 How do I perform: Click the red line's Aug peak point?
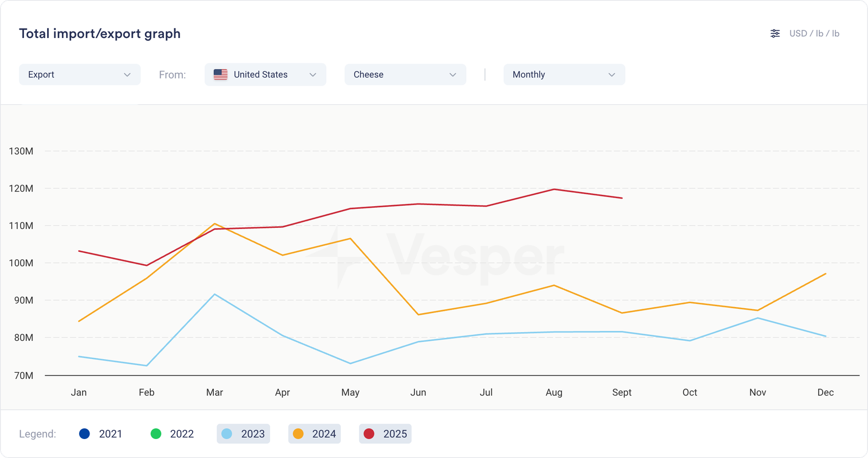(x=554, y=189)
